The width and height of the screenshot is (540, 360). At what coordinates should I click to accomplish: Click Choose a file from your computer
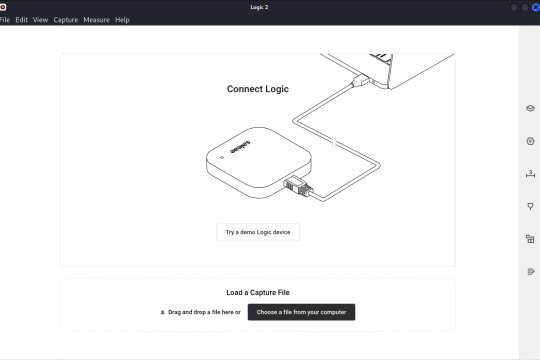pyautogui.click(x=301, y=312)
